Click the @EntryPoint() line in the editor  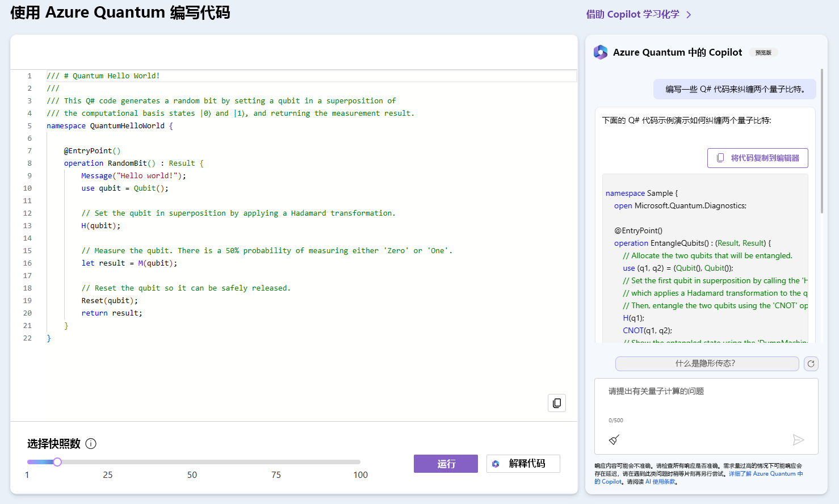[92, 151]
